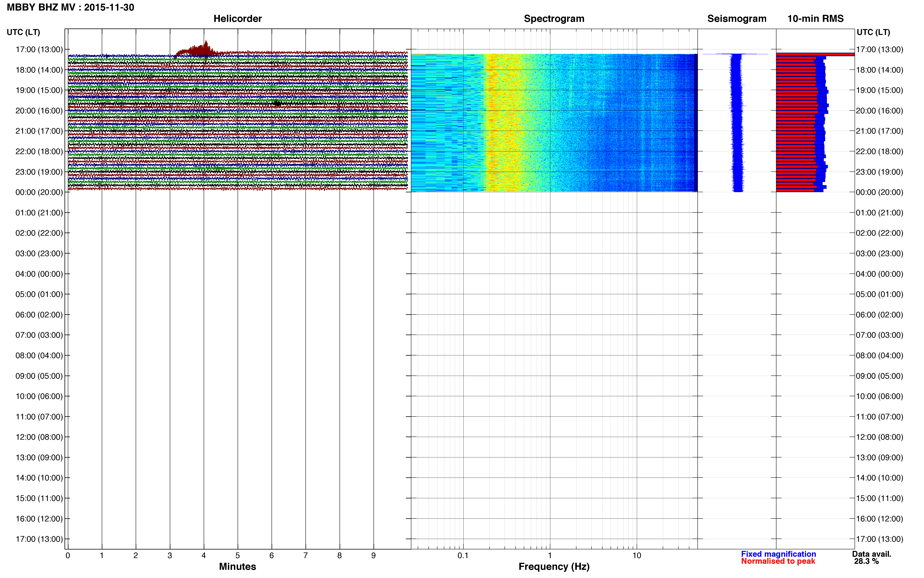
Task: Click the small black event burst near minute 6
Action: click(277, 103)
